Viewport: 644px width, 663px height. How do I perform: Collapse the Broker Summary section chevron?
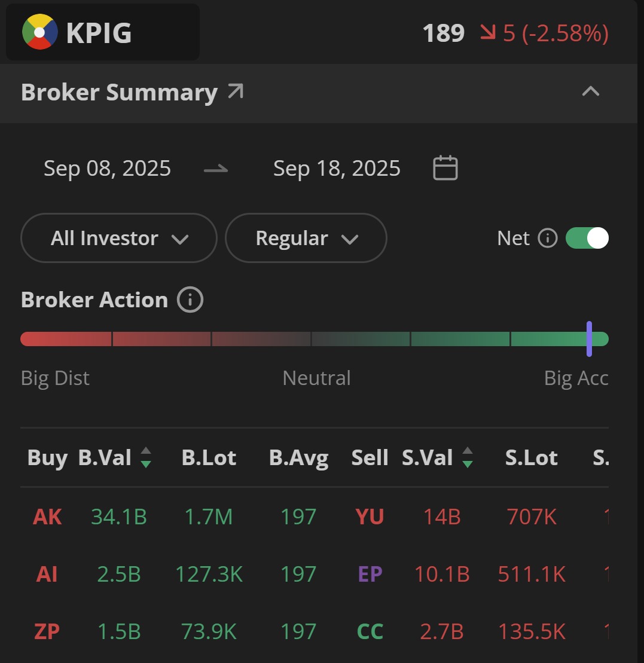[x=591, y=91]
